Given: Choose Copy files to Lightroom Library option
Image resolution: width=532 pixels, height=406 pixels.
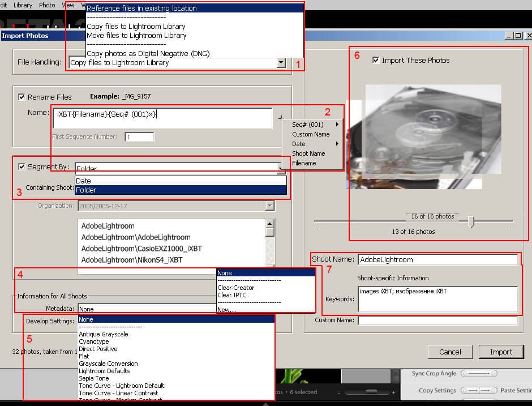Looking at the screenshot, I should (x=136, y=27).
